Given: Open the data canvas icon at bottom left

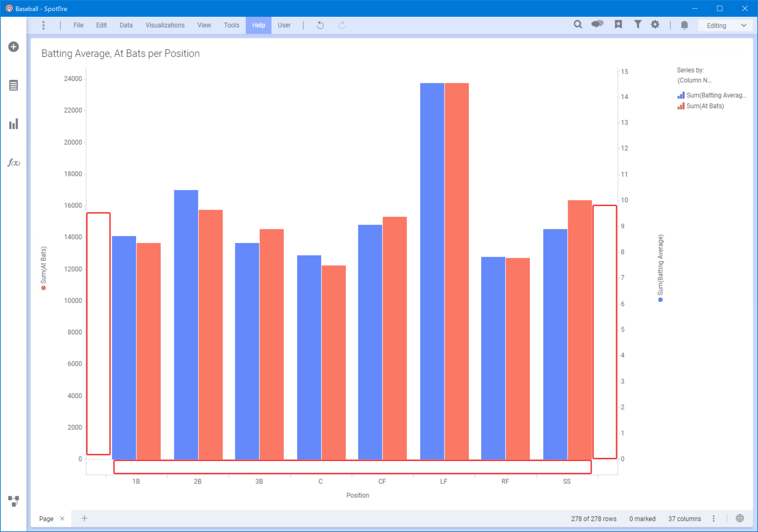Looking at the screenshot, I should (x=14, y=501).
